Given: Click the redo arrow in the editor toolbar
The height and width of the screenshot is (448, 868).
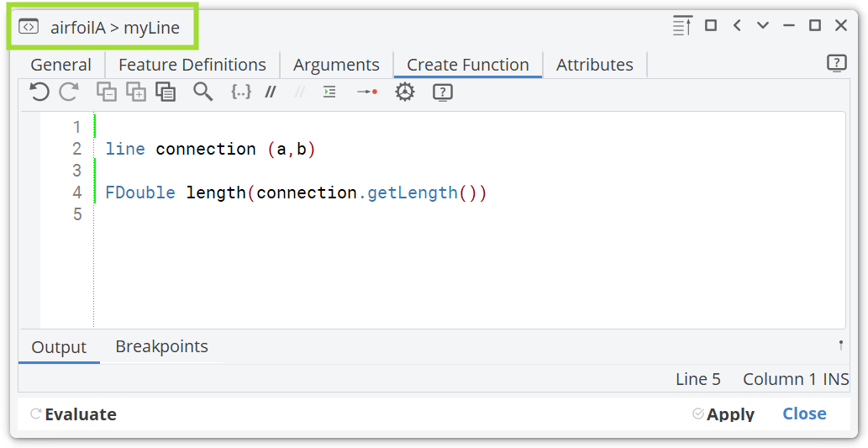Looking at the screenshot, I should click(x=69, y=92).
